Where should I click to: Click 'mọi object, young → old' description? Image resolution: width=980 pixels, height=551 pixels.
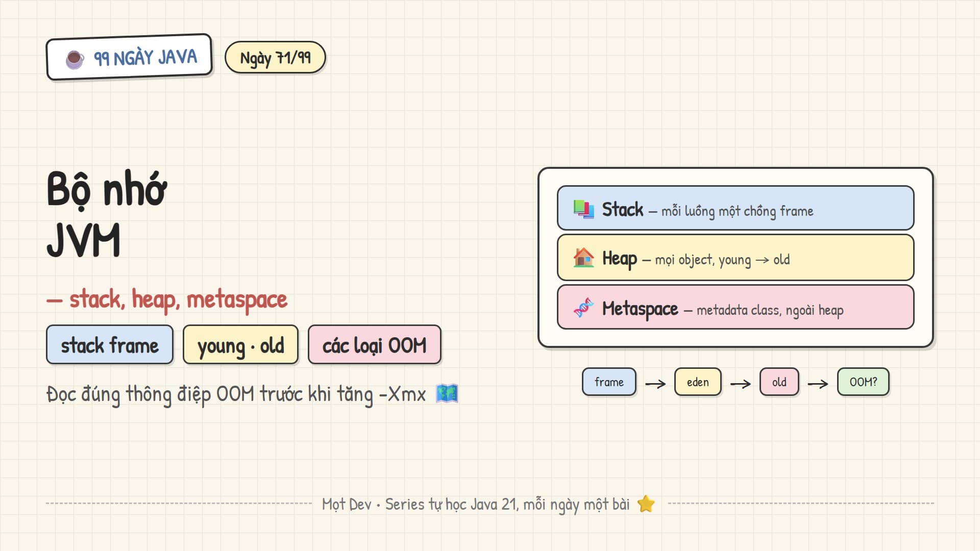pyautogui.click(x=722, y=260)
